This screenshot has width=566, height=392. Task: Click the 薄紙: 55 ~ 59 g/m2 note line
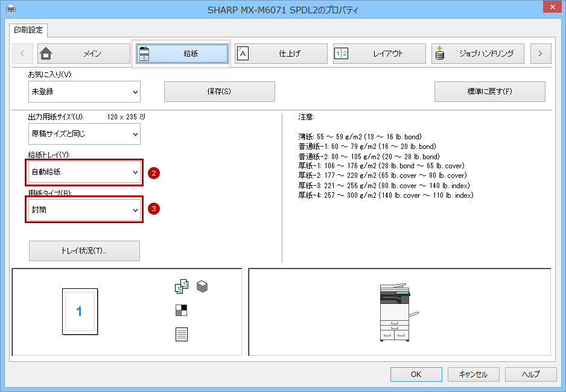point(360,137)
